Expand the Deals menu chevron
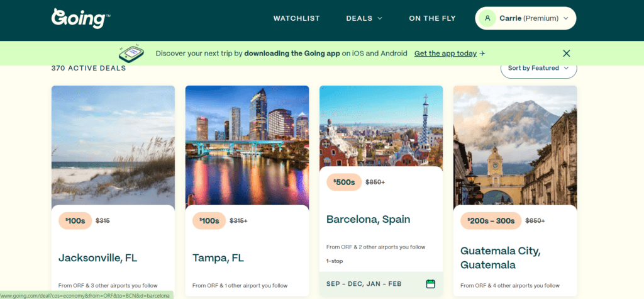Viewport: 644px width, 299px height. [x=380, y=18]
